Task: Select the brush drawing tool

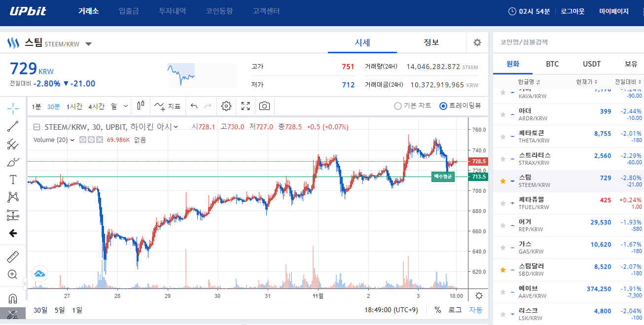Action: pos(13,162)
